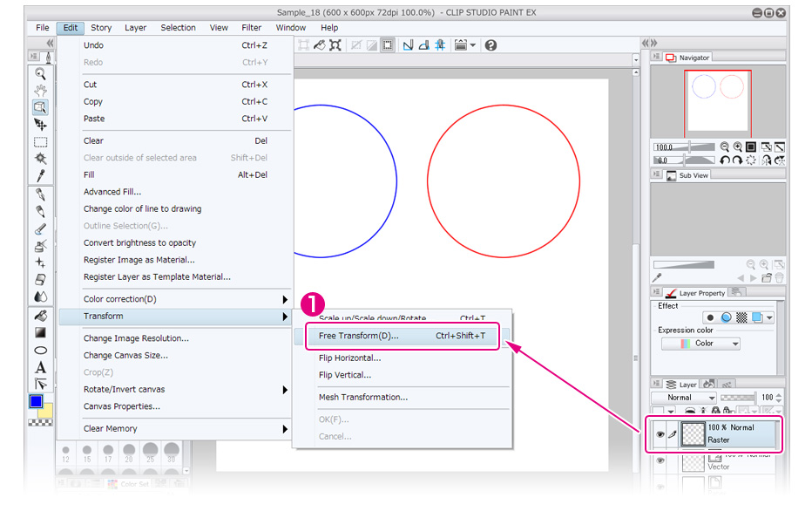
Task: Toggle visibility of the Vector layer
Action: point(660,460)
